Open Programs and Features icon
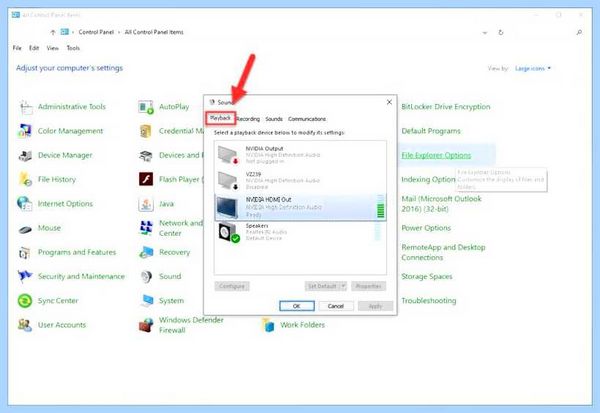Image resolution: width=600 pixels, height=413 pixels. (x=25, y=253)
